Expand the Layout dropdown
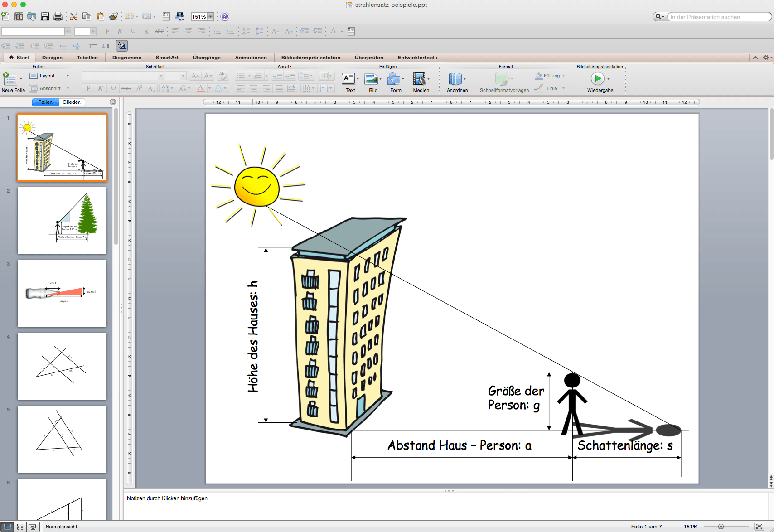This screenshot has width=774, height=532. [x=68, y=76]
